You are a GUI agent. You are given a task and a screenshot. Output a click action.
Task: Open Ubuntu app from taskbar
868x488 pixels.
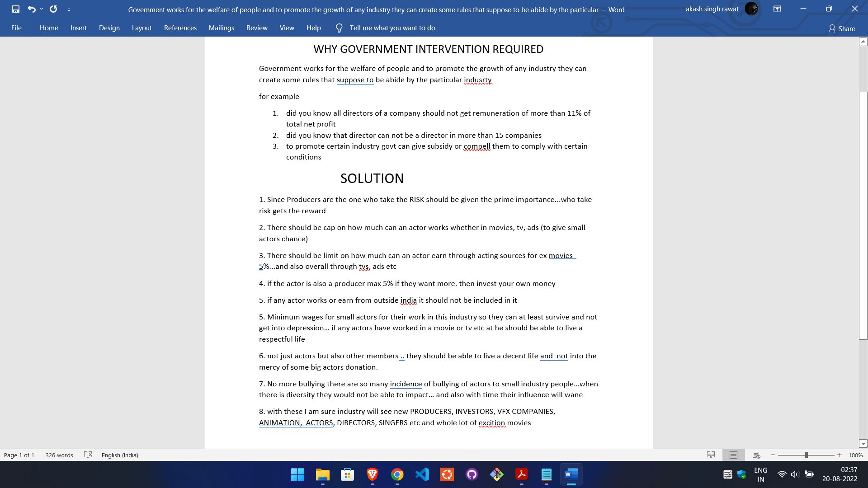pyautogui.click(x=447, y=474)
